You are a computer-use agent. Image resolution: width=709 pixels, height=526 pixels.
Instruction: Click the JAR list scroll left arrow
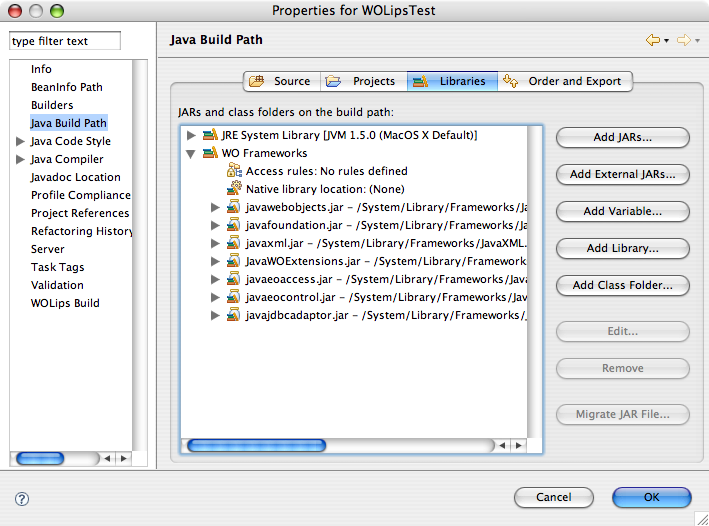(502, 445)
